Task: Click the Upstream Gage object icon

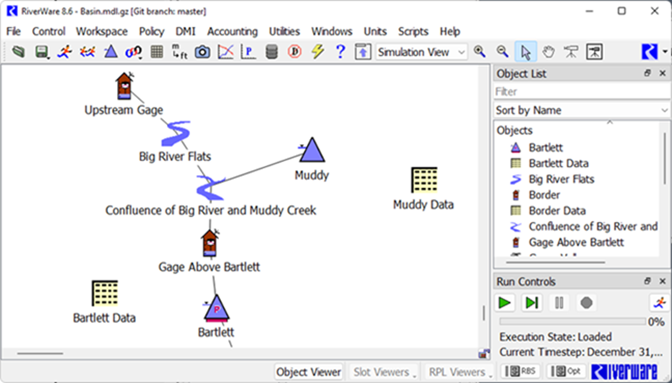Action: coord(124,86)
